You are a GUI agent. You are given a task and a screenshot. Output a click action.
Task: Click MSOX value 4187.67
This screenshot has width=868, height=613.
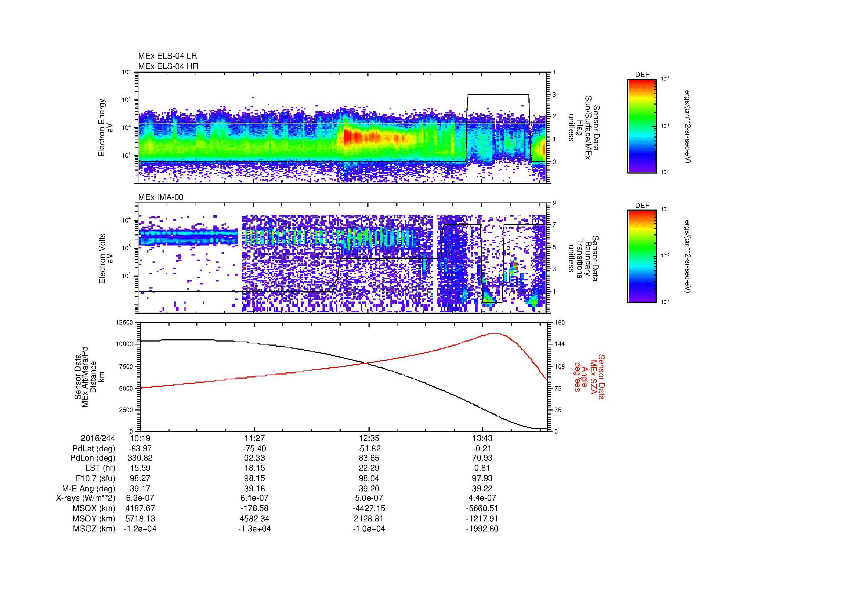tap(140, 508)
